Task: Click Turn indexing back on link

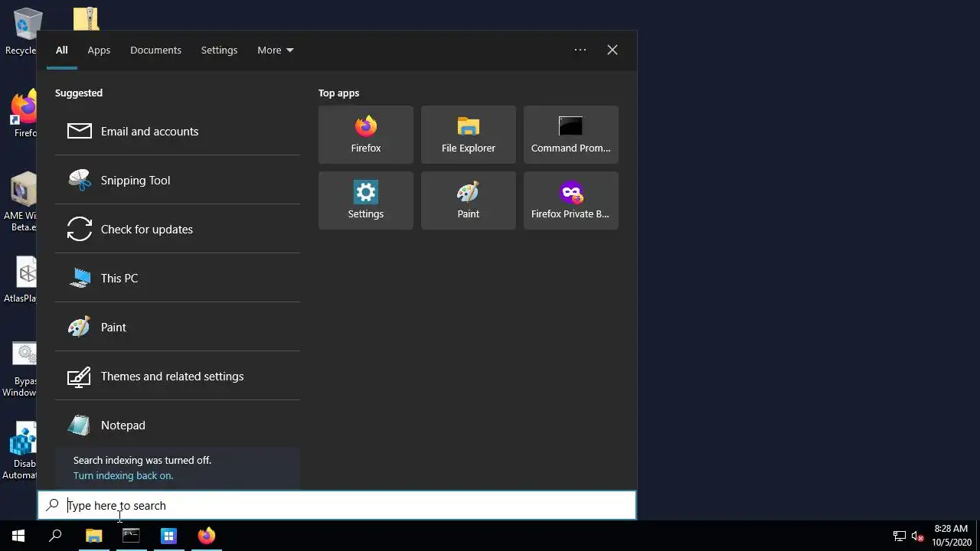Action: 123,475
